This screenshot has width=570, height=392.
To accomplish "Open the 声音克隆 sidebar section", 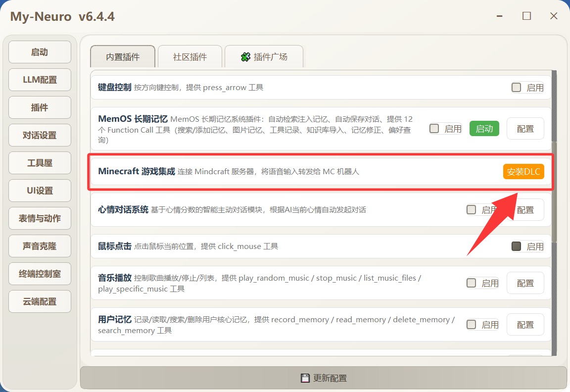I will click(x=40, y=246).
